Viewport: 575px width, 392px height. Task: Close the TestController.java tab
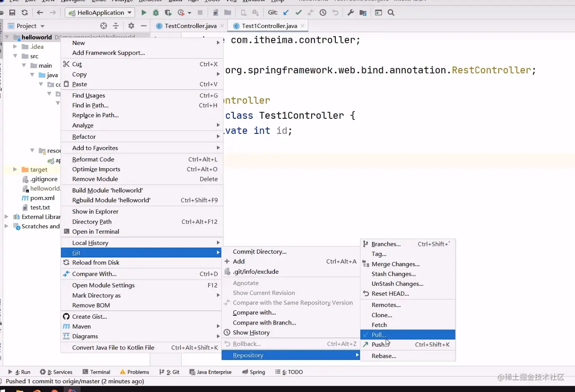222,26
